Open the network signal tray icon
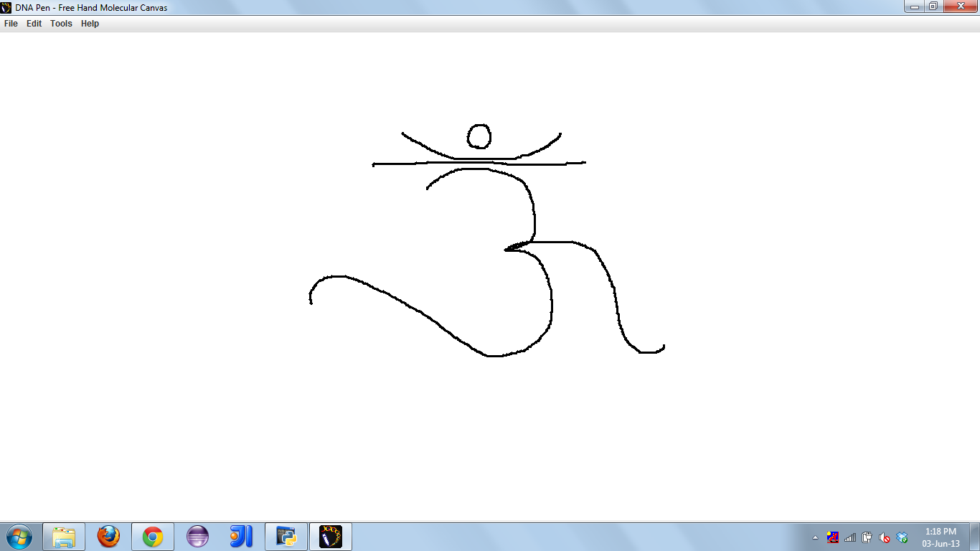This screenshot has height=551, width=980. (850, 537)
